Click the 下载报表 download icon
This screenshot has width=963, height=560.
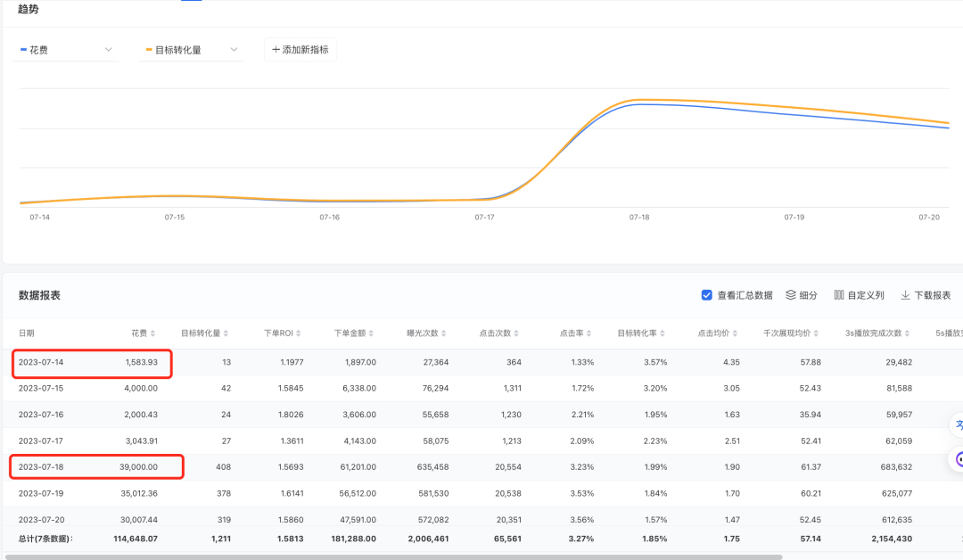point(905,295)
